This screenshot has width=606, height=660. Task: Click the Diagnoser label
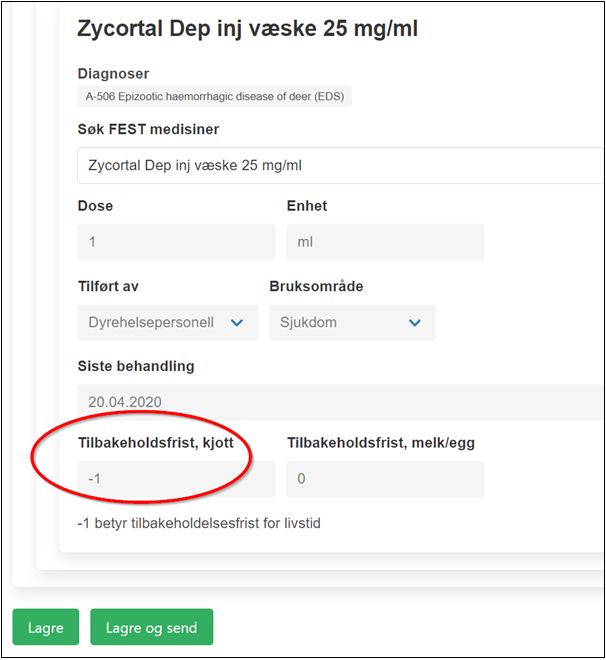pyautogui.click(x=113, y=74)
